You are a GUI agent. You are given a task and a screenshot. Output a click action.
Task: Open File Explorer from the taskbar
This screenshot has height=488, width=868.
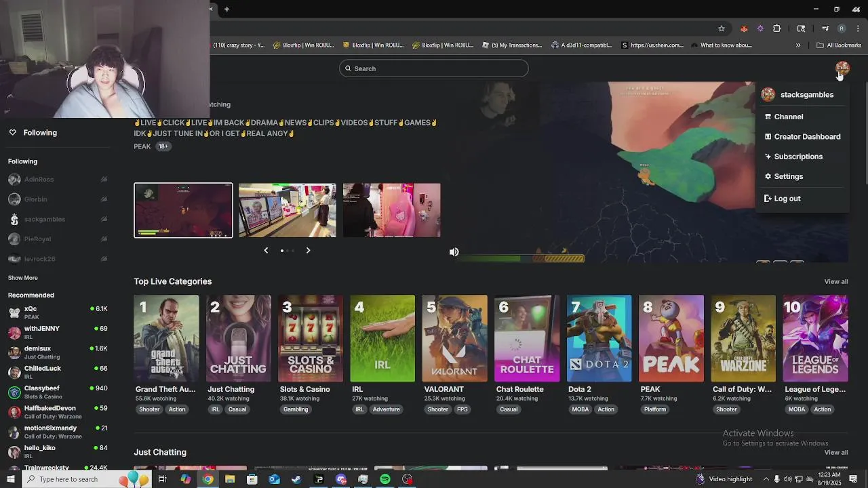click(230, 479)
